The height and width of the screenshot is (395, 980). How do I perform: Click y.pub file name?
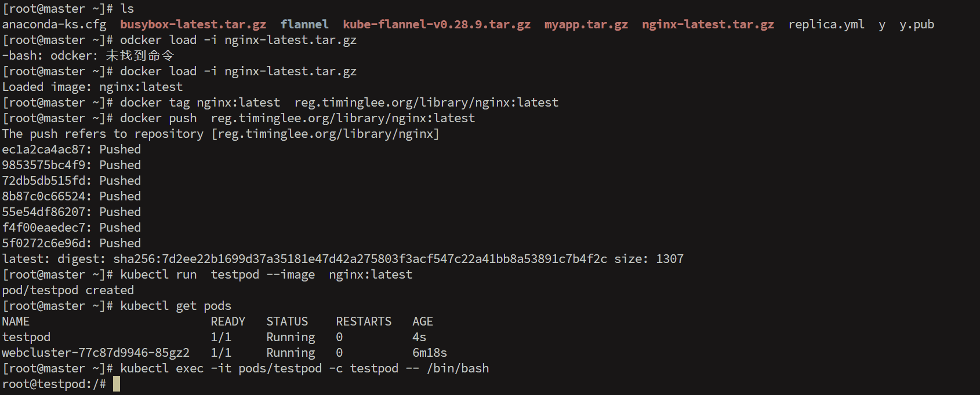coord(917,24)
